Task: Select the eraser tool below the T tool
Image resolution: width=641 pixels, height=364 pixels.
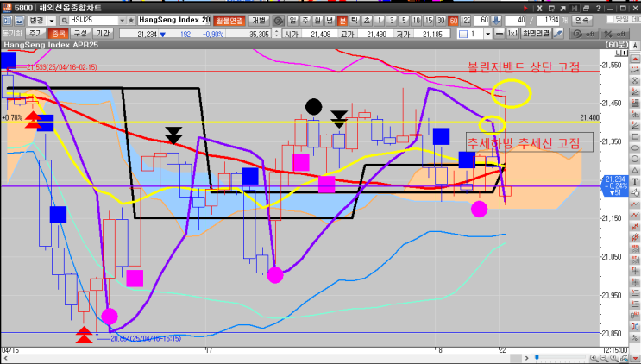Action: coord(635,192)
